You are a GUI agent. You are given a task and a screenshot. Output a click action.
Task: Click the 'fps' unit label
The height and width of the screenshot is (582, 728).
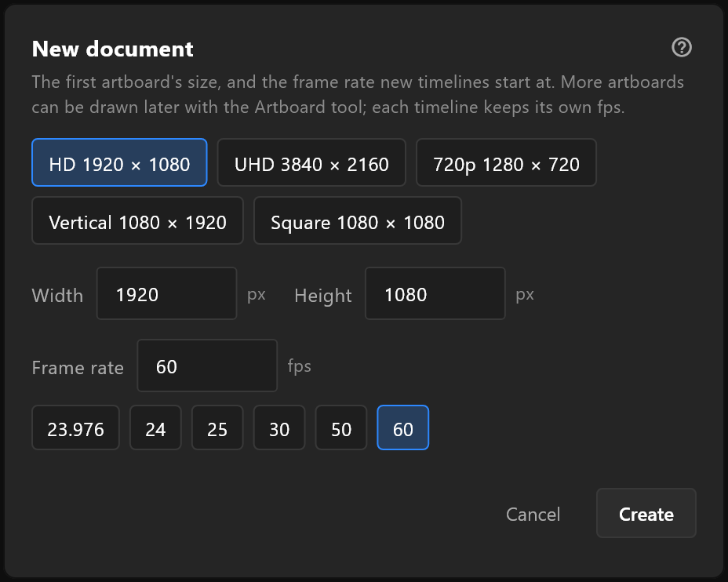click(x=300, y=366)
